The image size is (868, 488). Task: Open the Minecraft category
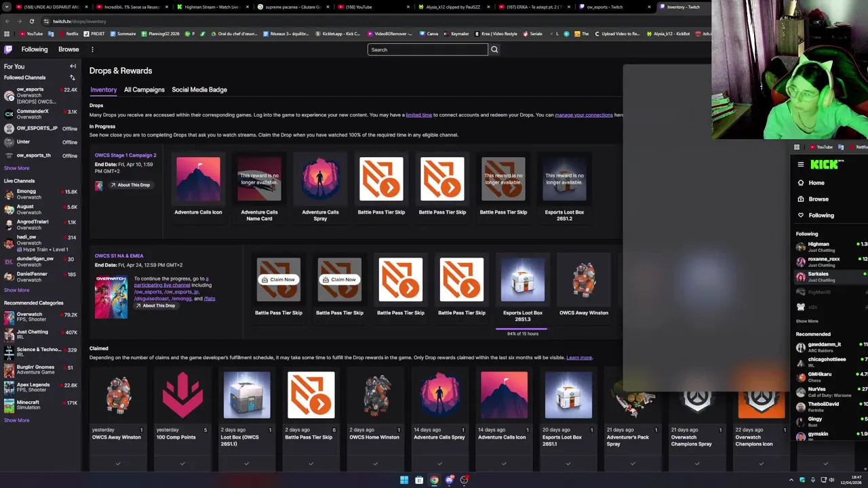tap(41, 405)
